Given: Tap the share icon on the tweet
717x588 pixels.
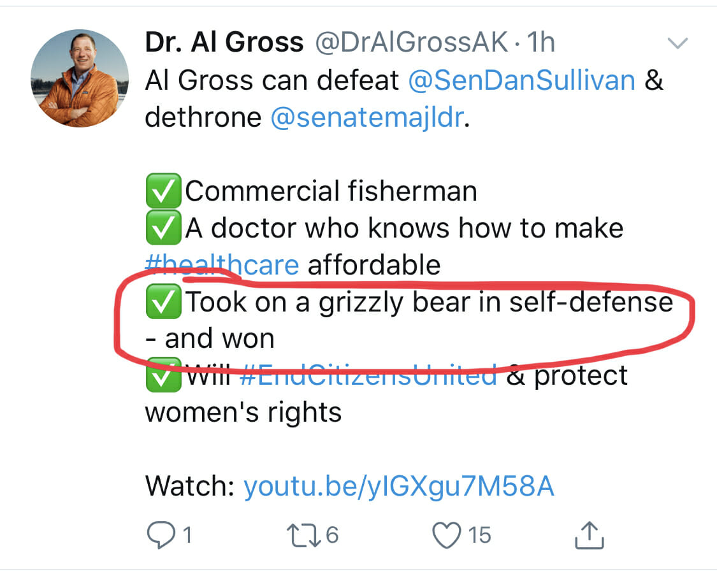Looking at the screenshot, I should point(588,536).
